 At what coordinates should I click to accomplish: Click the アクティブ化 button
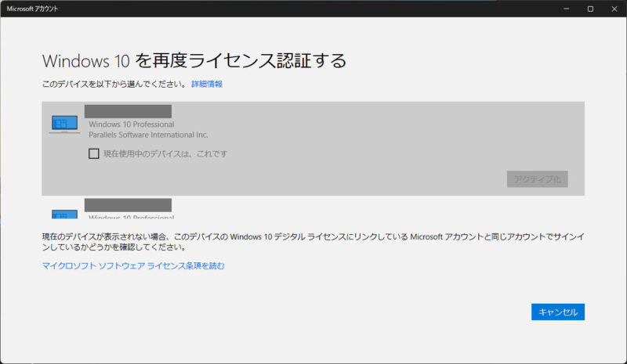pos(537,179)
